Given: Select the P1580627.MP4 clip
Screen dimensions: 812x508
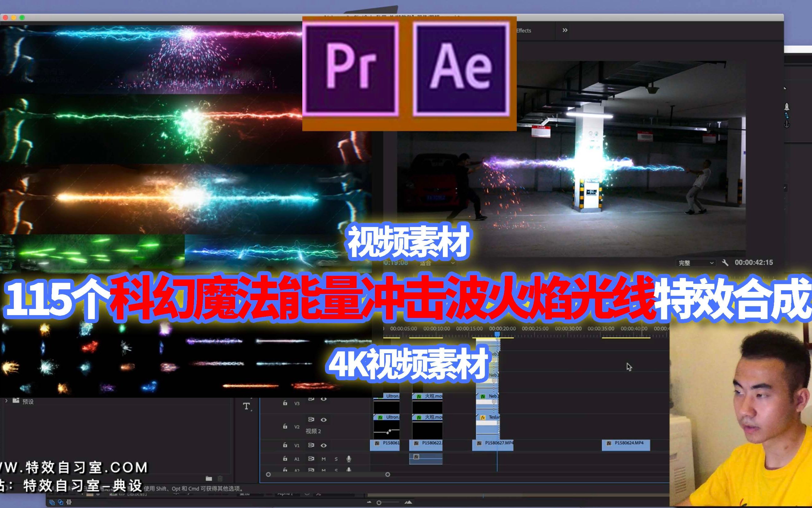Looking at the screenshot, I should (493, 445).
